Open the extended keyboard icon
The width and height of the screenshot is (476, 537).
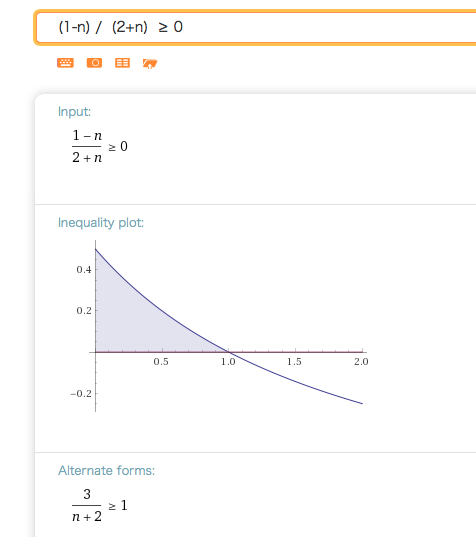tap(65, 63)
